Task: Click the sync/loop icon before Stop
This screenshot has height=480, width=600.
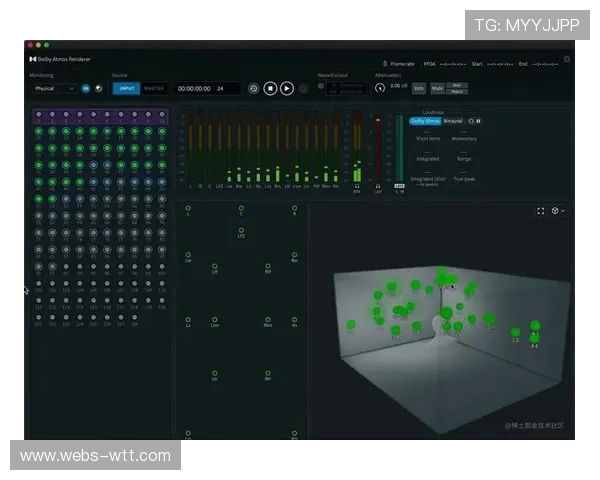Action: point(253,88)
